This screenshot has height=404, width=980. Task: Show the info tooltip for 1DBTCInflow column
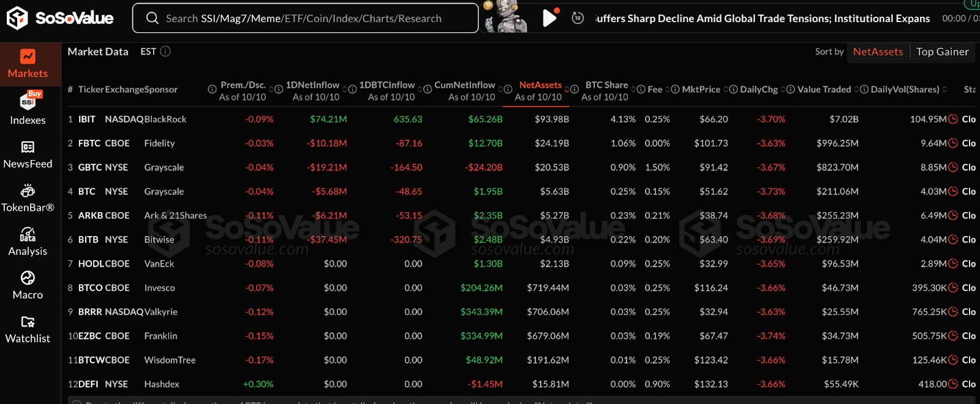point(352,90)
